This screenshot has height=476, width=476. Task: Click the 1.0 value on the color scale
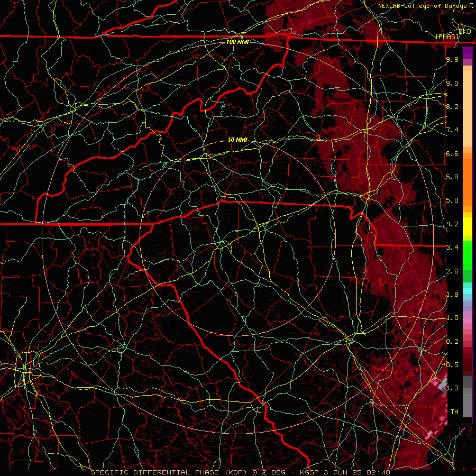[x=452, y=318]
